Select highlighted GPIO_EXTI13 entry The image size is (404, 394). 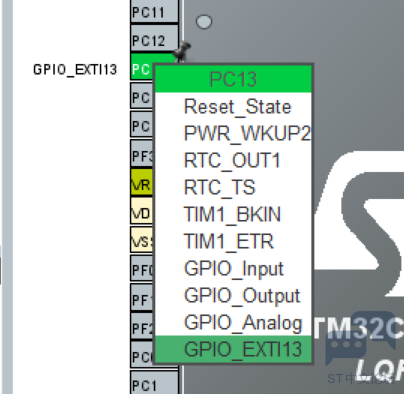point(233,349)
